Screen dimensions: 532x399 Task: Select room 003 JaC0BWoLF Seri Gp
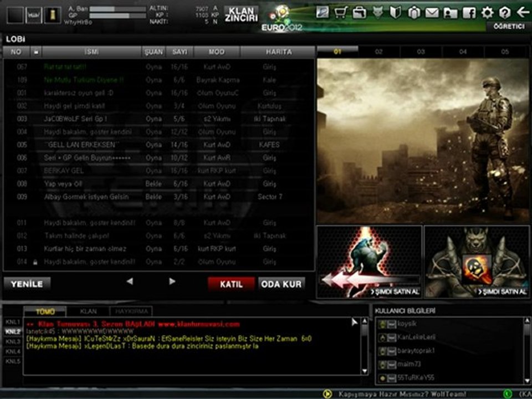tap(159, 119)
